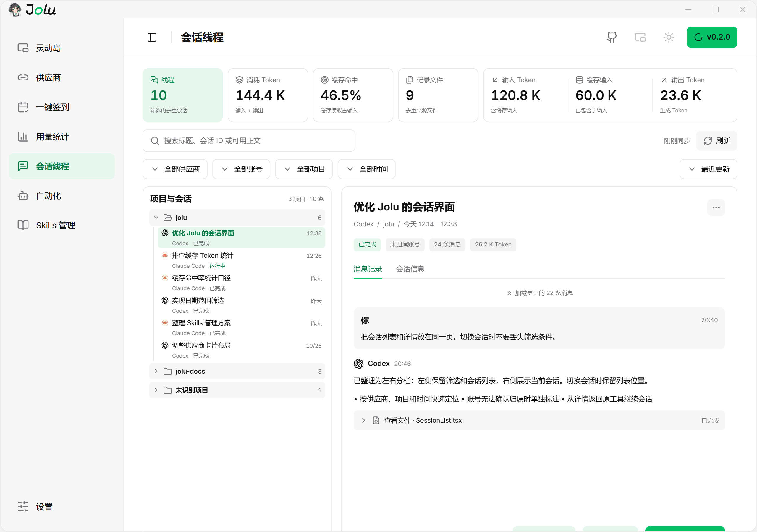Switch to the 会话信息 tab

[x=410, y=269]
